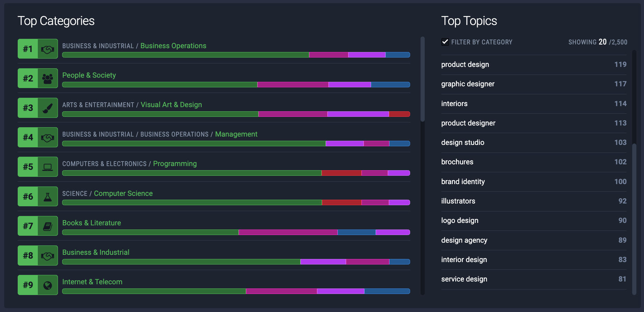Screen dimensions: 644x312
Task: Click the book icon for Books & Literature
Action: pyautogui.click(x=48, y=226)
